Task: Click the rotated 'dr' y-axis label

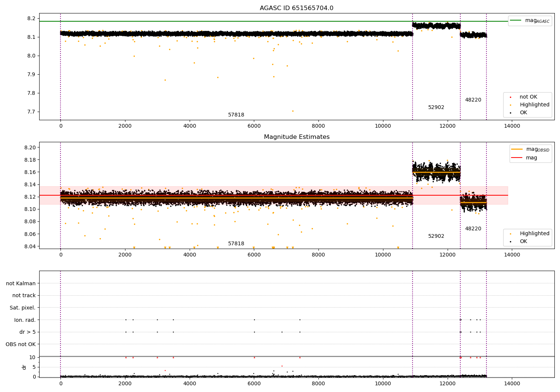Action: pos(24,367)
